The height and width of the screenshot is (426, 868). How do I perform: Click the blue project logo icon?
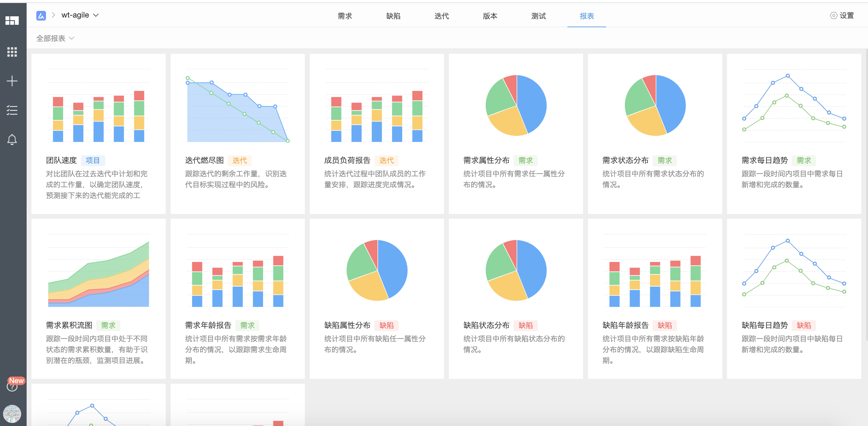(x=41, y=15)
